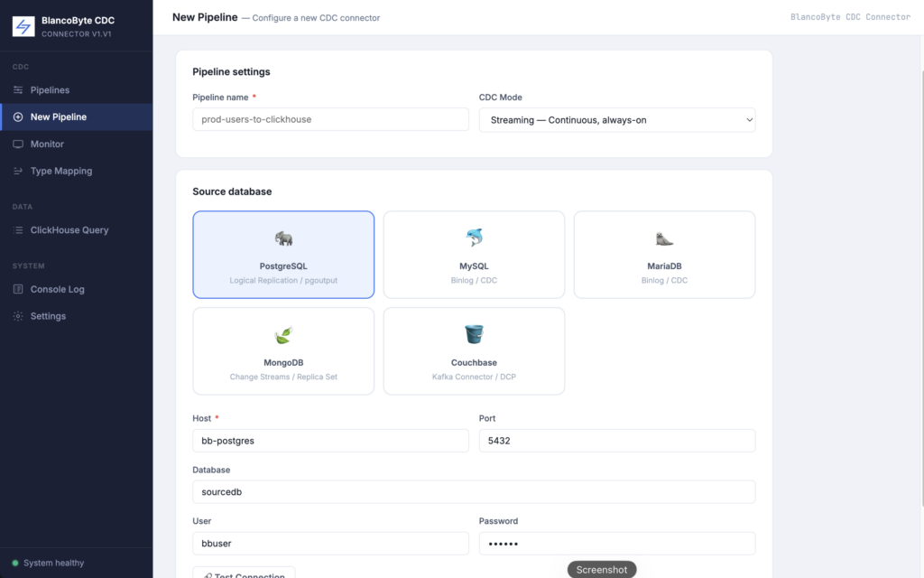
Task: Pick the Couchbase Kafka Connector card
Action: click(474, 351)
